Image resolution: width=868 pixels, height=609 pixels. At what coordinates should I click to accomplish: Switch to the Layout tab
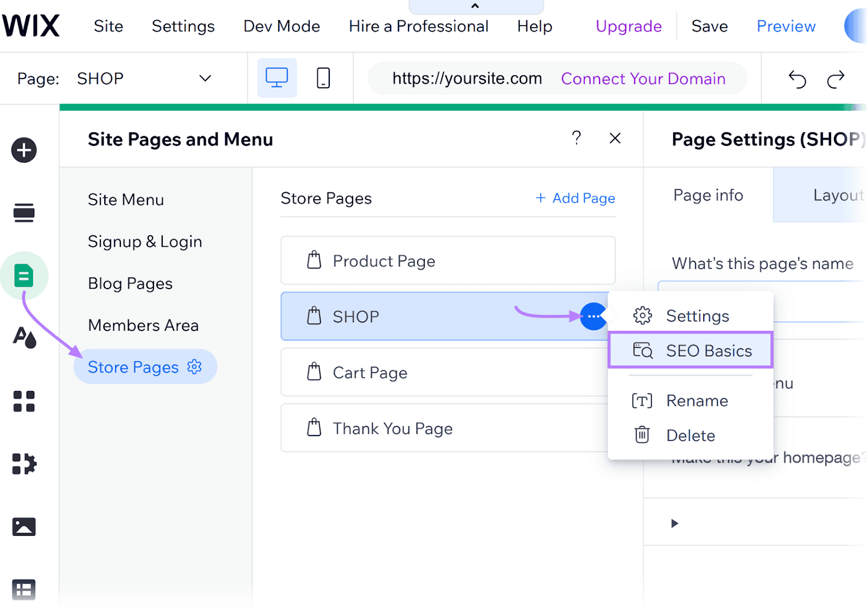click(838, 195)
